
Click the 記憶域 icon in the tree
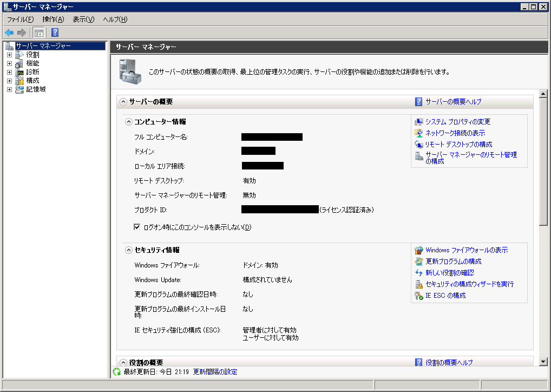pyautogui.click(x=19, y=89)
